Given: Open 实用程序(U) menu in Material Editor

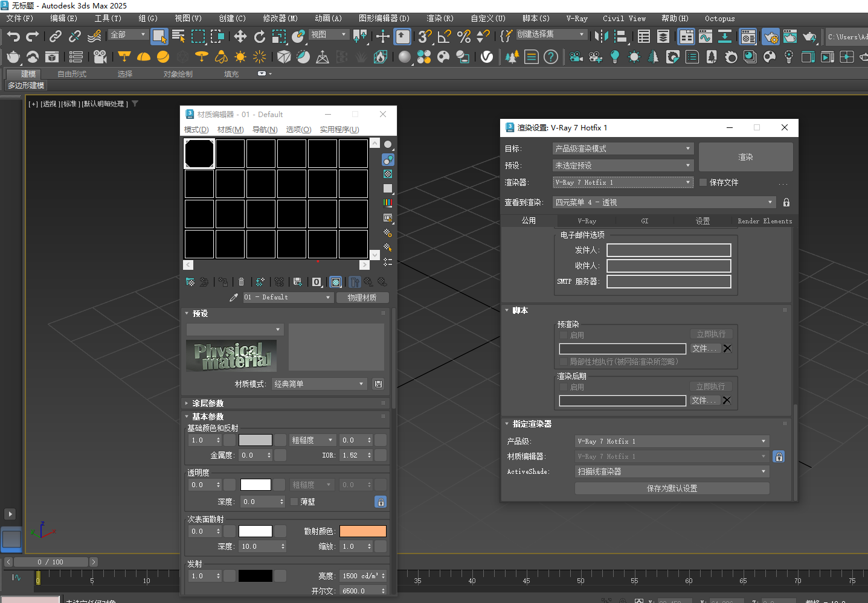Looking at the screenshot, I should tap(339, 130).
